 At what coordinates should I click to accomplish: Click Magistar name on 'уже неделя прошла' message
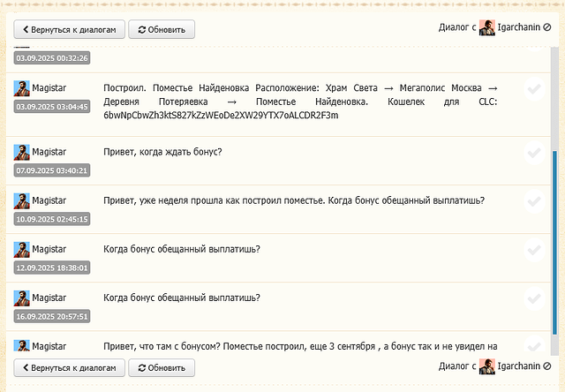pyautogui.click(x=49, y=200)
